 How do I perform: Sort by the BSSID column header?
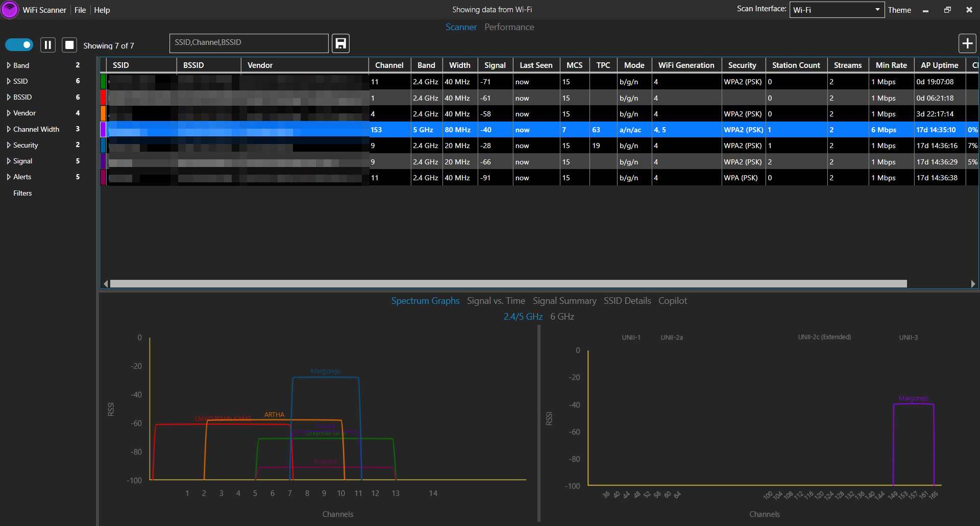coord(209,65)
